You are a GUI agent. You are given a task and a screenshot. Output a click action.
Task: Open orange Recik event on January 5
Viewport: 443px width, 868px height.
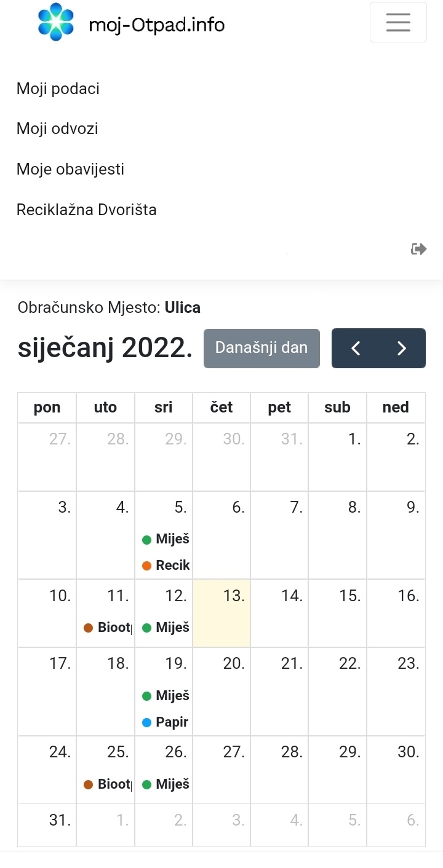click(166, 566)
